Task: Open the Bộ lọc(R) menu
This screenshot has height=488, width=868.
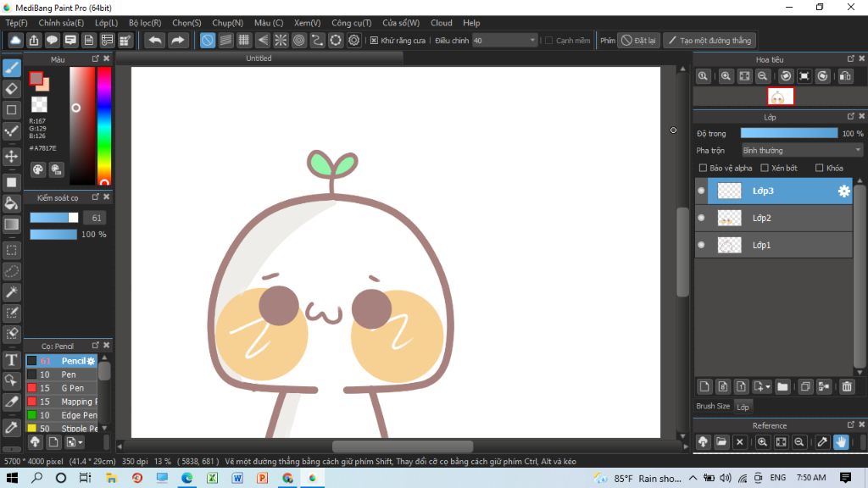Action: point(145,23)
